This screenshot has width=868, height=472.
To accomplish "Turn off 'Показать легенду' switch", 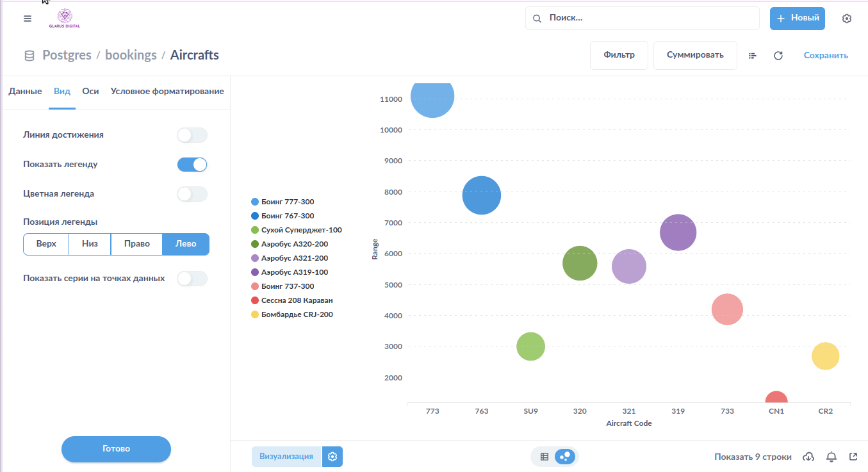I will 192,165.
